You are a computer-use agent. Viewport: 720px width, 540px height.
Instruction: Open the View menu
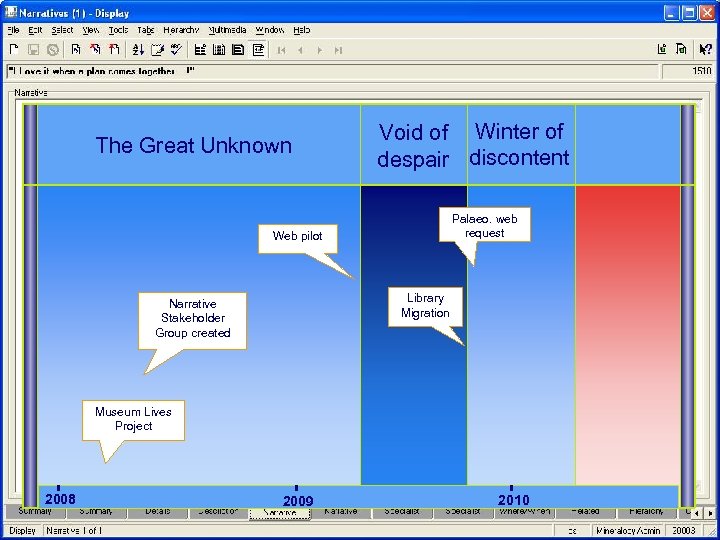(x=90, y=30)
